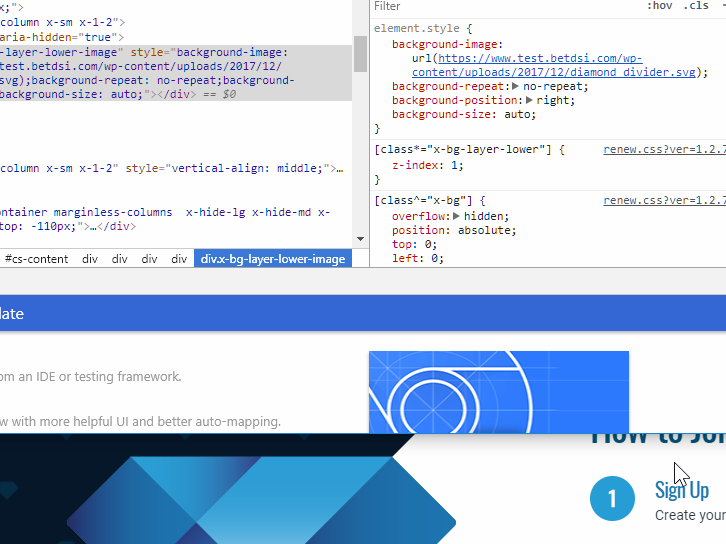
Task: Toggle the .cls class editor panel
Action: coord(695,6)
